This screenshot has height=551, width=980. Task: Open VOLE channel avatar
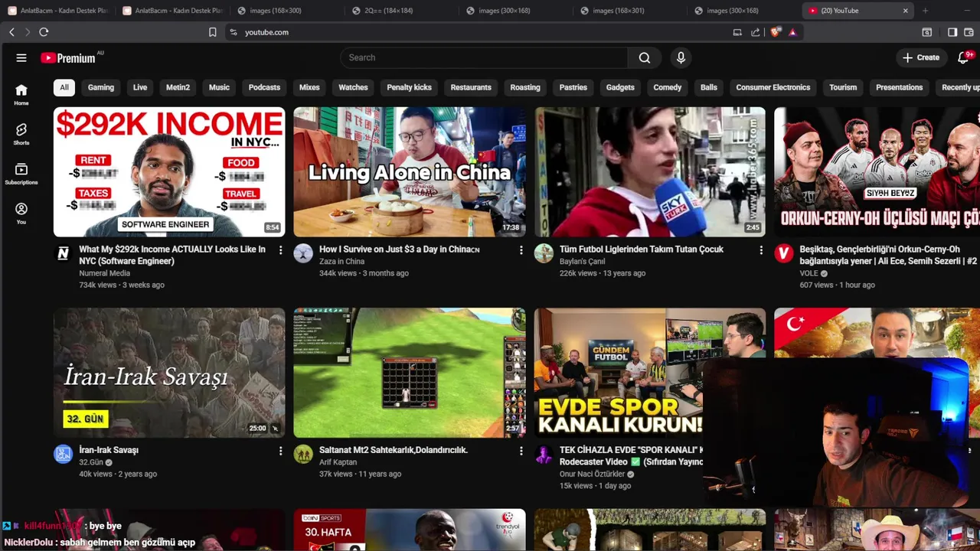click(x=783, y=253)
